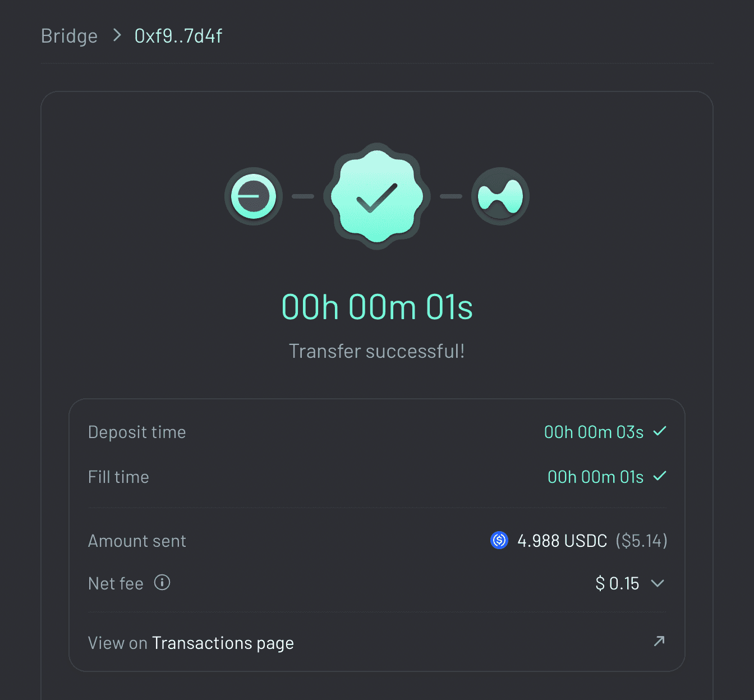Click the Bridge breadcrumb link

[x=69, y=36]
